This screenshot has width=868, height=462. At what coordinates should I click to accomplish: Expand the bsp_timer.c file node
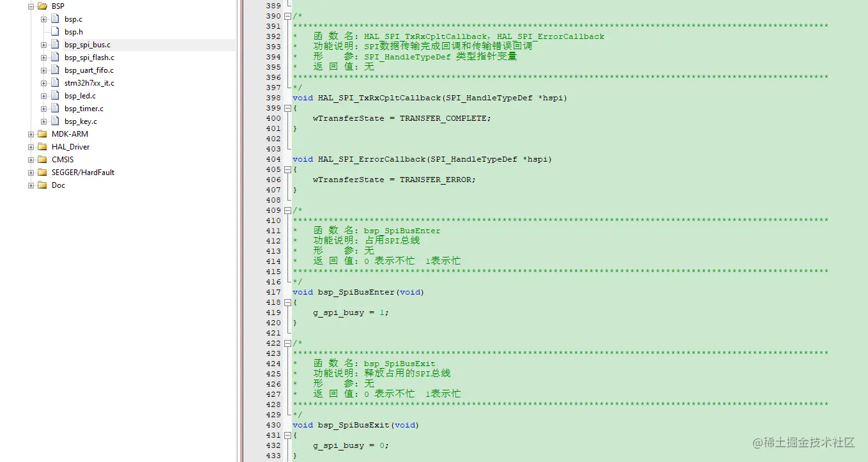(44, 109)
